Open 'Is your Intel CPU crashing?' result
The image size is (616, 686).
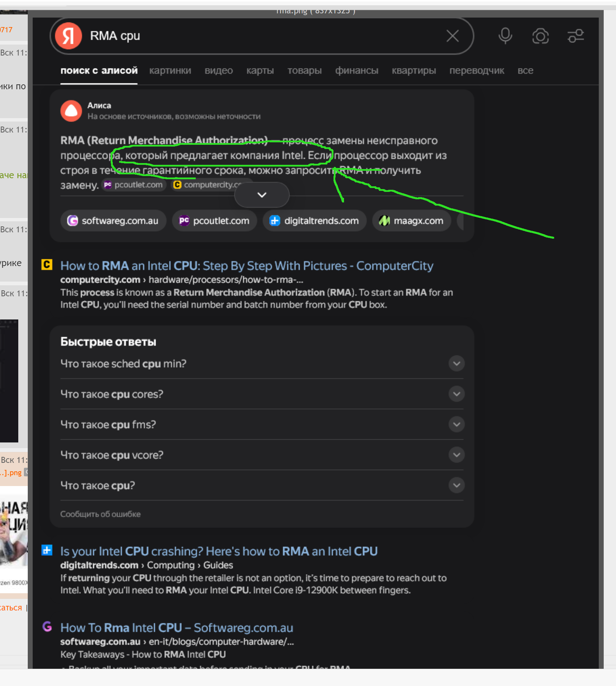[219, 551]
